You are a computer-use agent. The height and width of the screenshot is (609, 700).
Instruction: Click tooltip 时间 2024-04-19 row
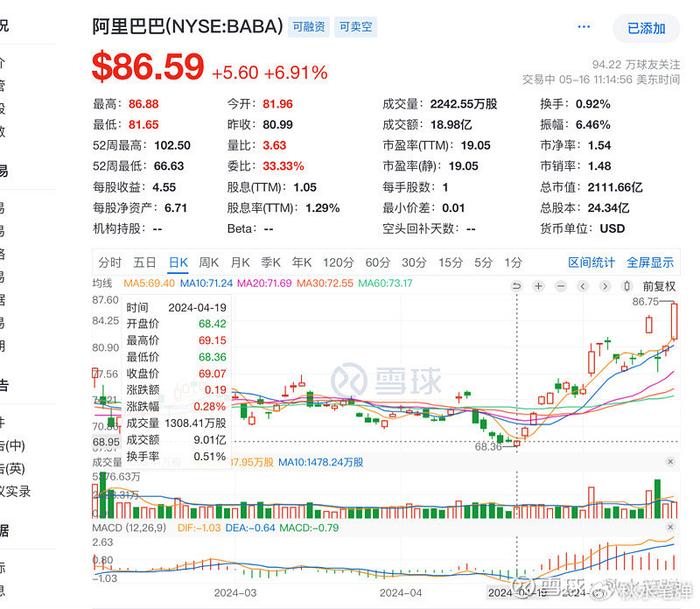tap(176, 308)
